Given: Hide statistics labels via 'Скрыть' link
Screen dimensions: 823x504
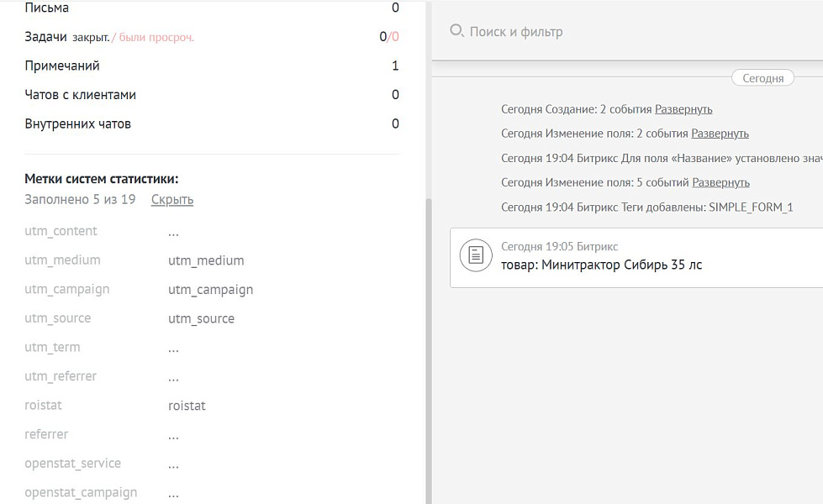Looking at the screenshot, I should pos(172,200).
